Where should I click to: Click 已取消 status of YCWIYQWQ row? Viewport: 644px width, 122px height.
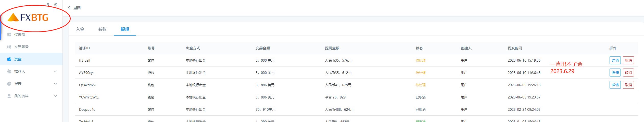click(x=421, y=97)
